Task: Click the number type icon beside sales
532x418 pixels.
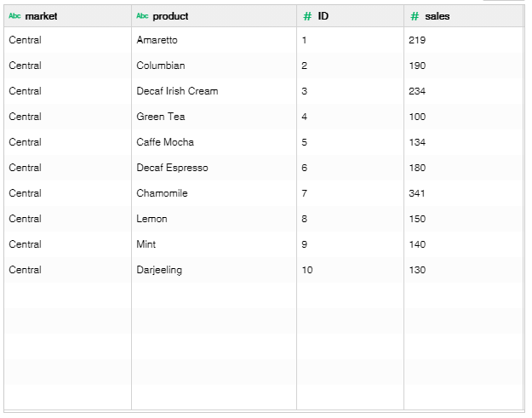Action: [x=415, y=16]
